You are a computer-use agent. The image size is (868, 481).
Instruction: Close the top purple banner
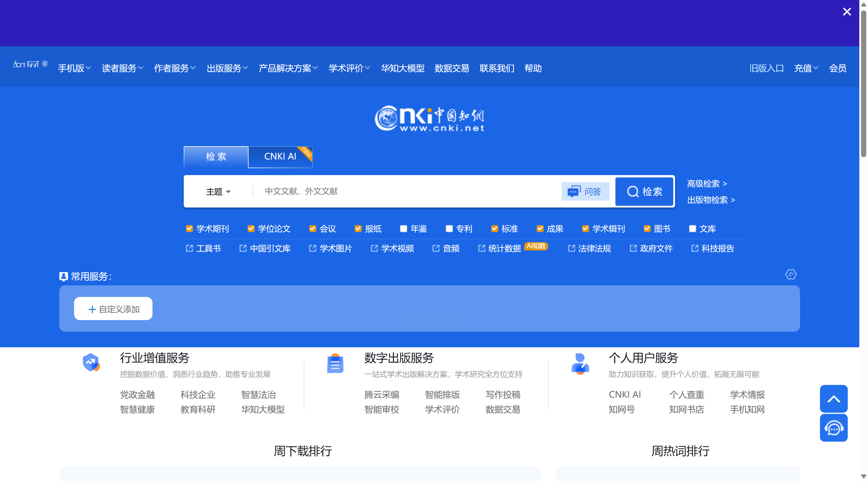847,12
